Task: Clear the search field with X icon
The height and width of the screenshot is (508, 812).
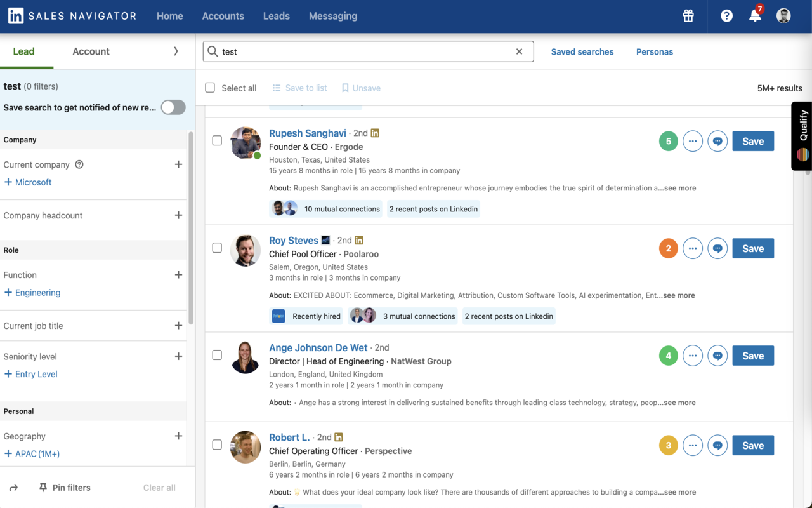Action: (519, 51)
